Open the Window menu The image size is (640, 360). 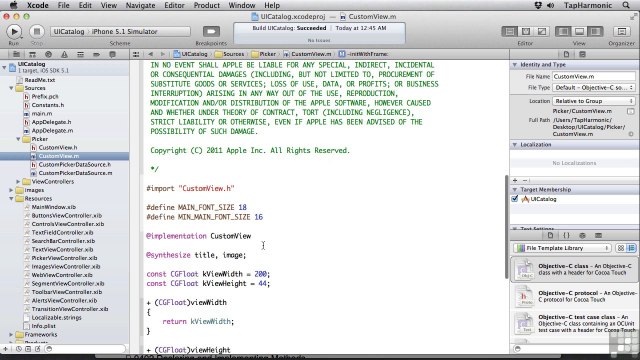click(242, 5)
